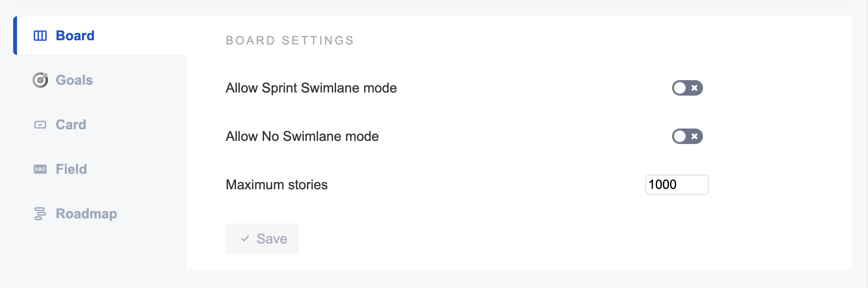Screen dimensions: 868x288
Task: Click the Allow Sprint Swimlane mode label
Action: [x=311, y=88]
